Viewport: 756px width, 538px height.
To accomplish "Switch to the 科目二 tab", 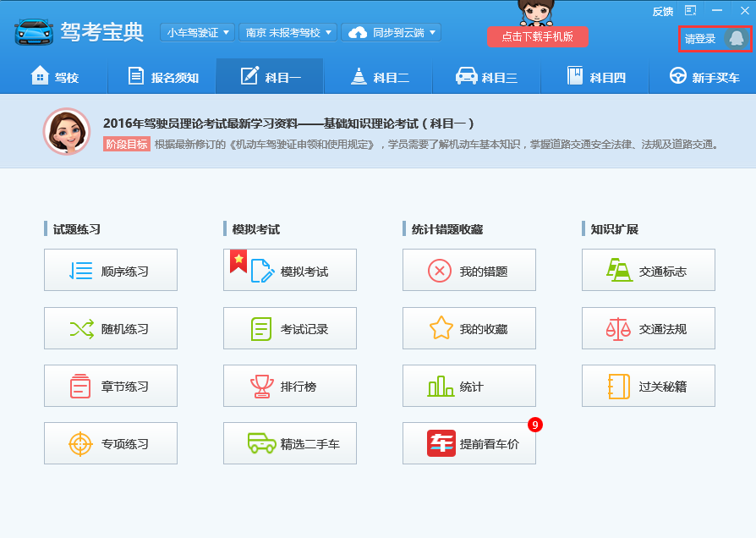I will pos(379,76).
